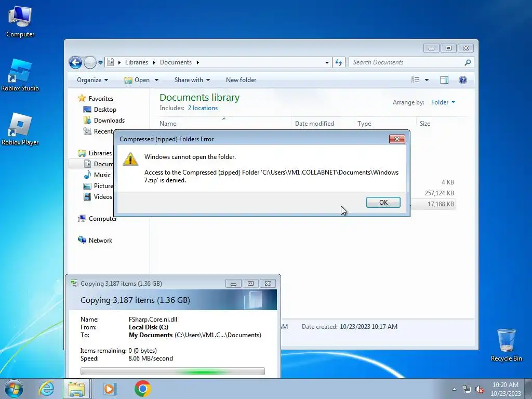This screenshot has width=532, height=399.
Task: Click the 2 locations link
Action: click(203, 108)
